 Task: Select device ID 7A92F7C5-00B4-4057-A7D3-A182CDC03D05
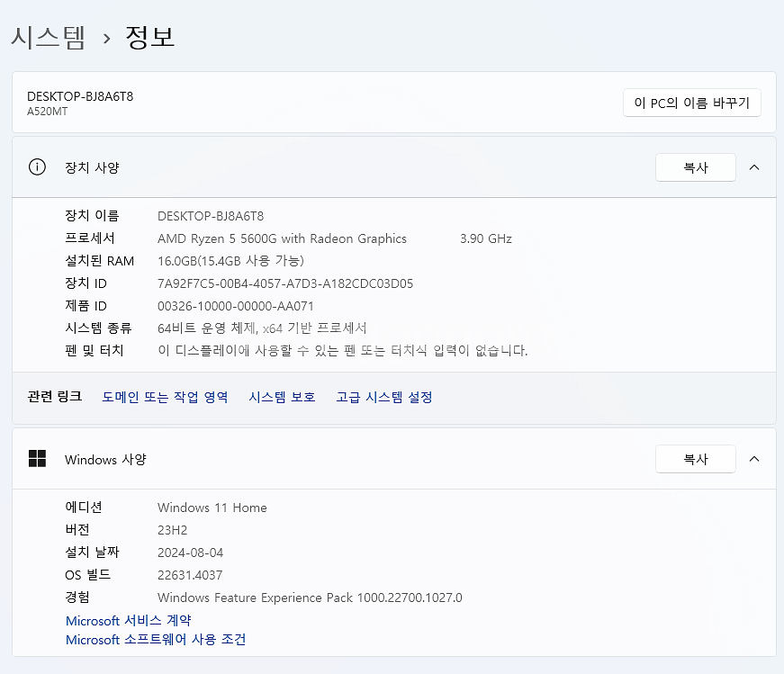[x=285, y=283]
